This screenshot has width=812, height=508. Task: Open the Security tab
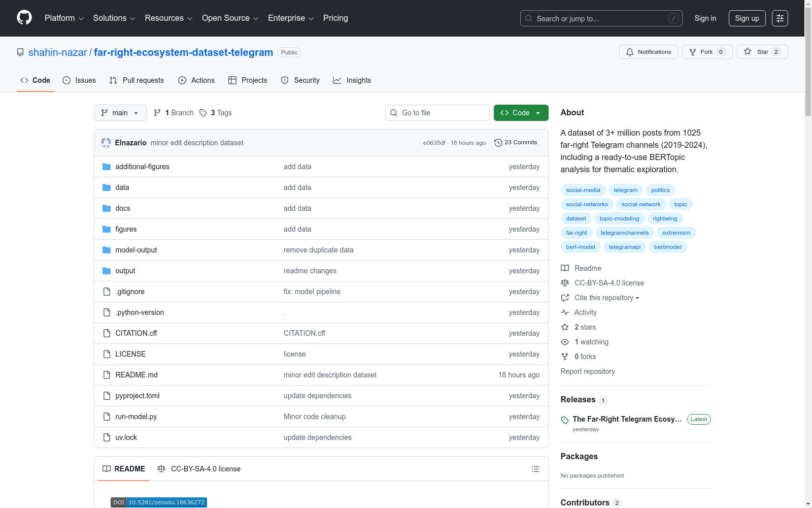[300, 80]
